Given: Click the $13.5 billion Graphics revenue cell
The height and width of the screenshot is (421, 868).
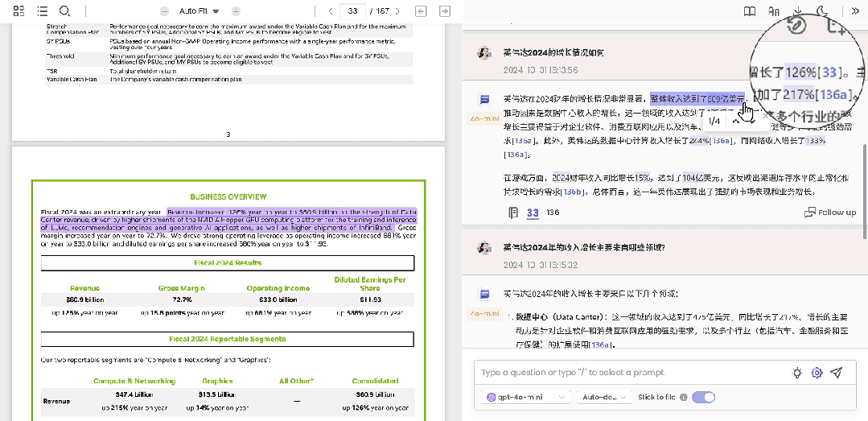Looking at the screenshot, I should click(x=217, y=394).
